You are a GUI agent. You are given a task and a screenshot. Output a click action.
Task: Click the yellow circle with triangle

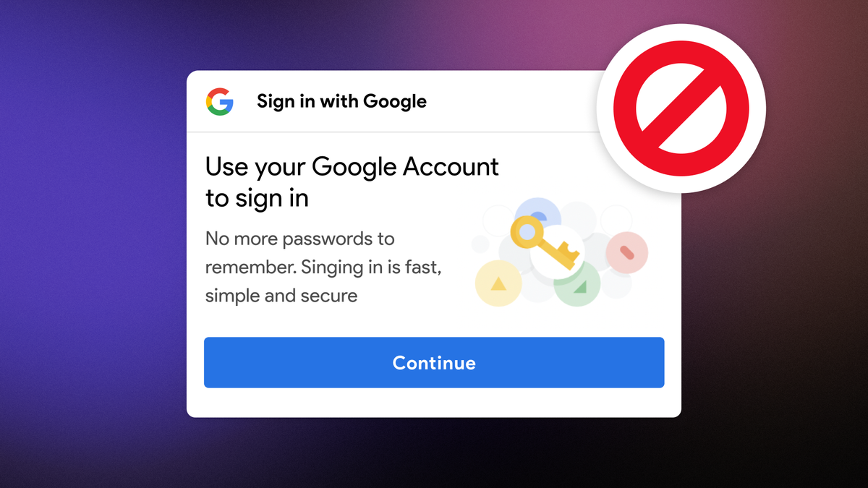coord(498,283)
